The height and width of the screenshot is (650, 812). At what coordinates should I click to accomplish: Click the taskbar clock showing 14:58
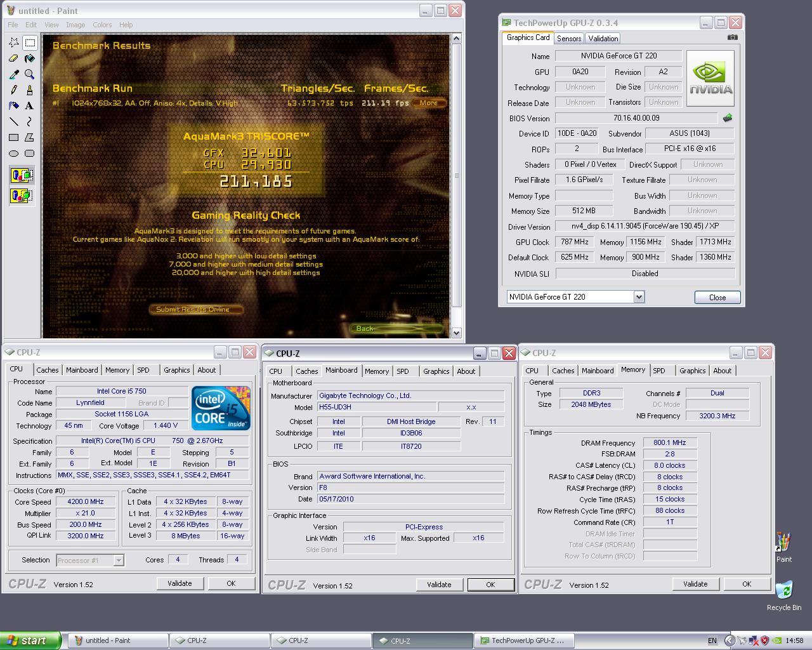(x=794, y=640)
